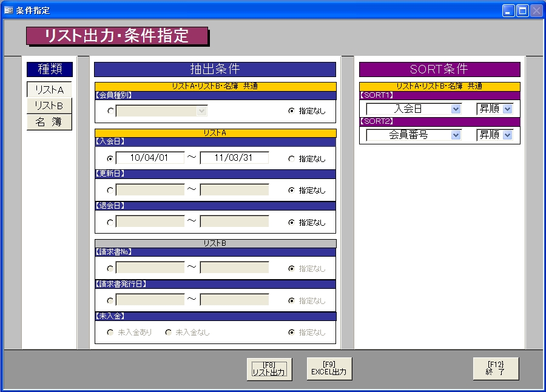Click the 更新日 end date field
Image resolution: width=546 pixels, height=392 pixels.
click(234, 190)
